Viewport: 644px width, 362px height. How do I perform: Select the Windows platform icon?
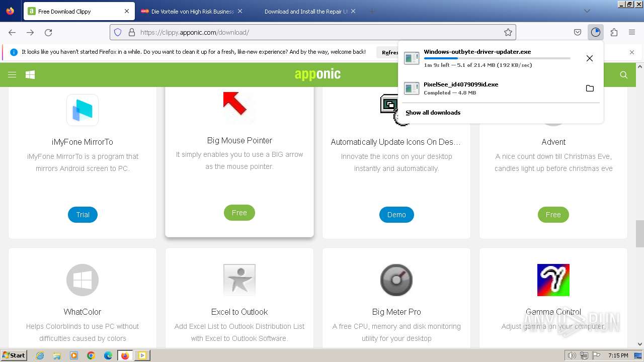(x=30, y=75)
